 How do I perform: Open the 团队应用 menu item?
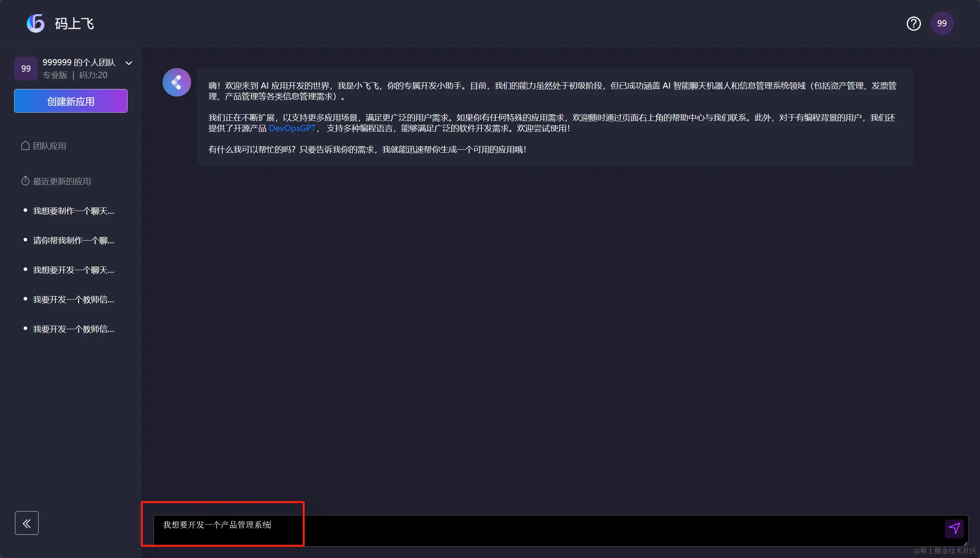click(x=50, y=146)
